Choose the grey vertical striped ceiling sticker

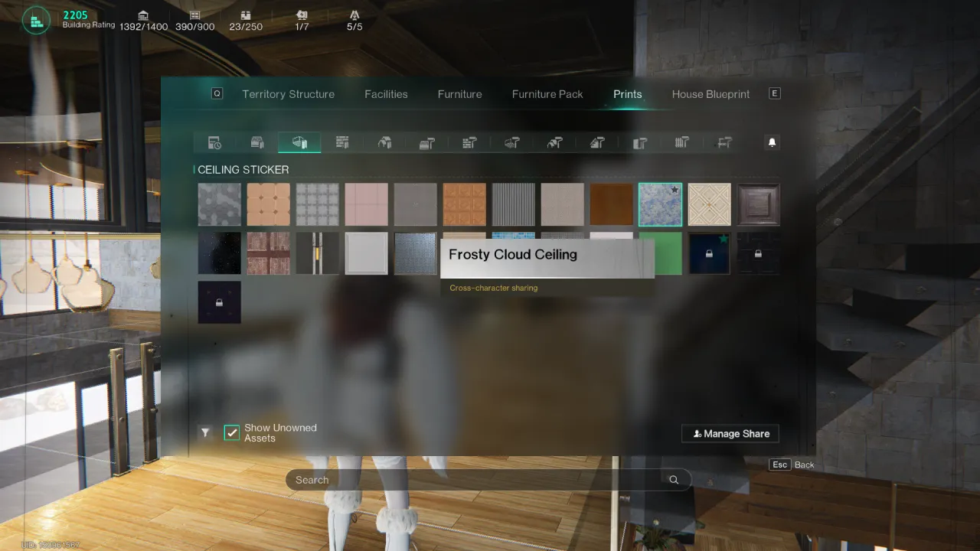(514, 204)
